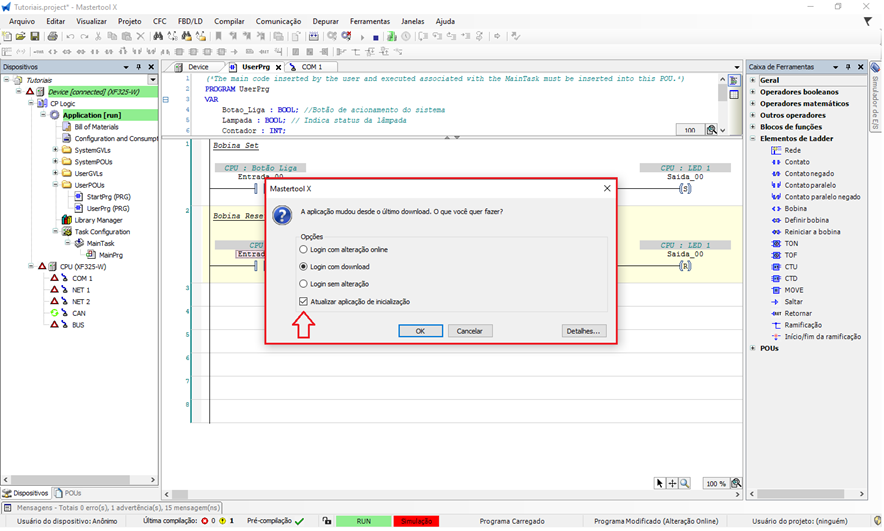Choose the CTU counter element
This screenshot has height=531, width=884.
point(791,266)
